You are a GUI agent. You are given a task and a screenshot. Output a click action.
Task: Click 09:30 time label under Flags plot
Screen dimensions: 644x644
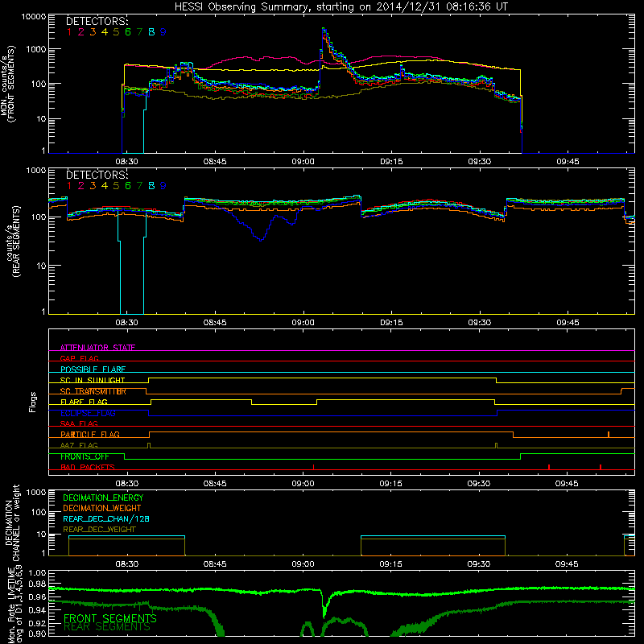(479, 484)
